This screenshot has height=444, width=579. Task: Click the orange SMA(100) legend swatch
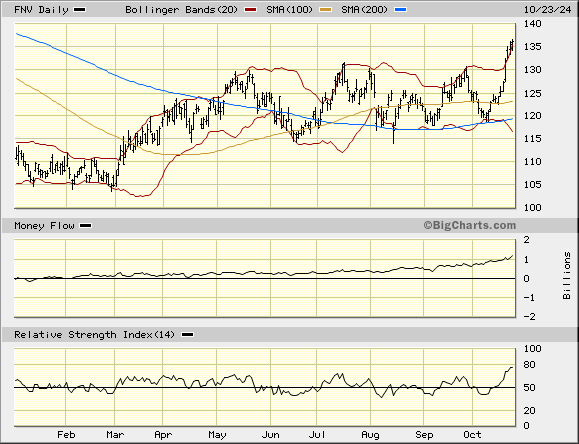click(326, 10)
